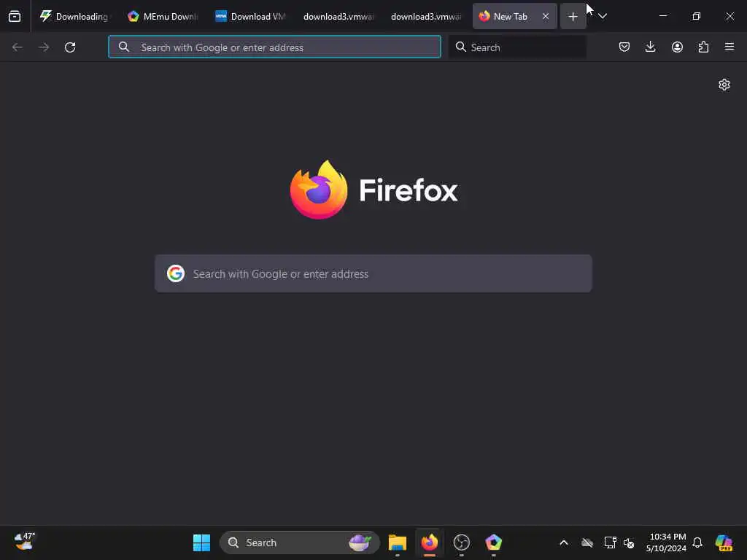Select the first download3.vmware tab
This screenshot has height=560, width=747.
[338, 16]
